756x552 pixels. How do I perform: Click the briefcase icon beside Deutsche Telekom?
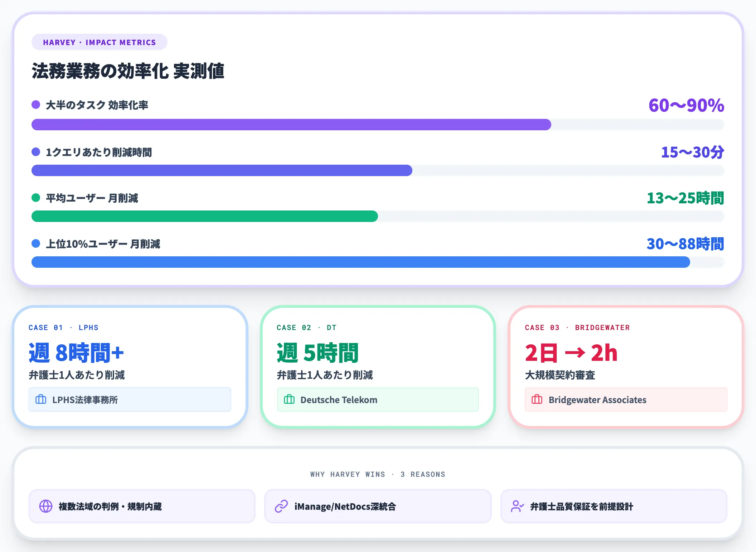coord(289,399)
